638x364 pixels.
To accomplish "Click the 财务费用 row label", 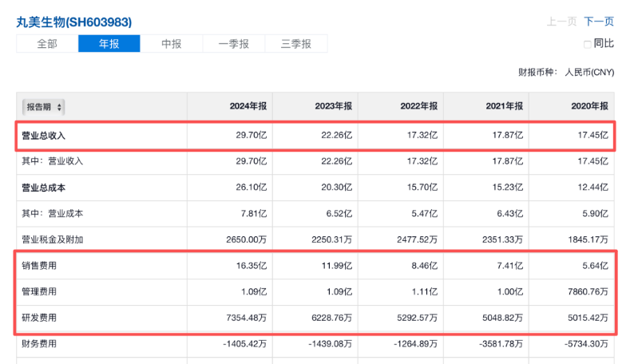I will pyautogui.click(x=39, y=344).
